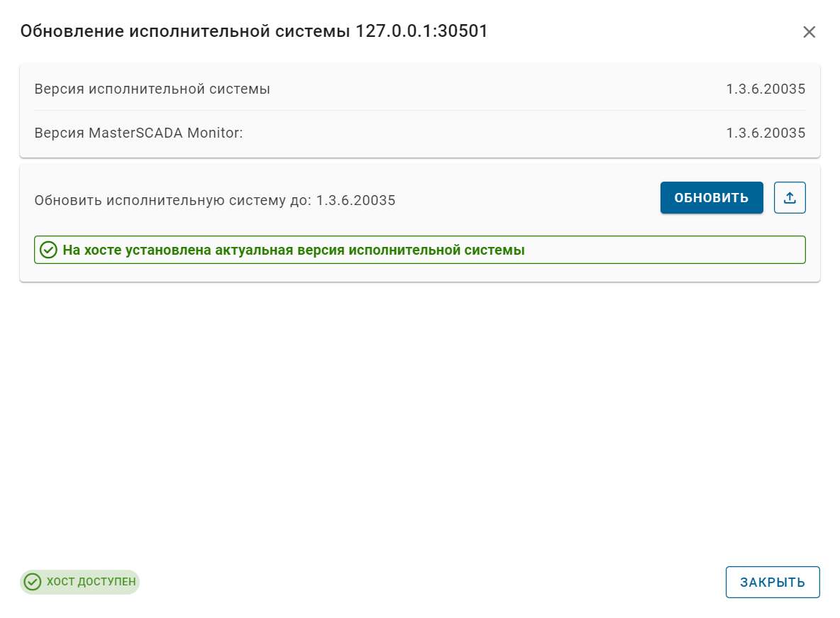Viewport: 840px width, 618px height.
Task: Close the dialog with the X icon
Action: coord(809,32)
